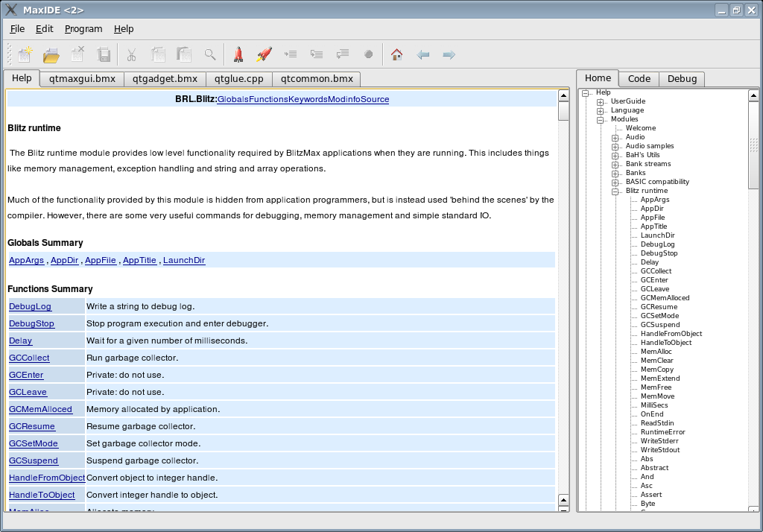This screenshot has width=763, height=532.
Task: Click the Stop program circle icon
Action: [x=368, y=54]
